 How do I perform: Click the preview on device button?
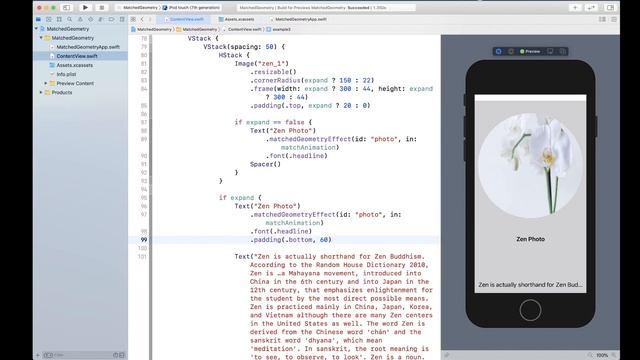point(550,51)
